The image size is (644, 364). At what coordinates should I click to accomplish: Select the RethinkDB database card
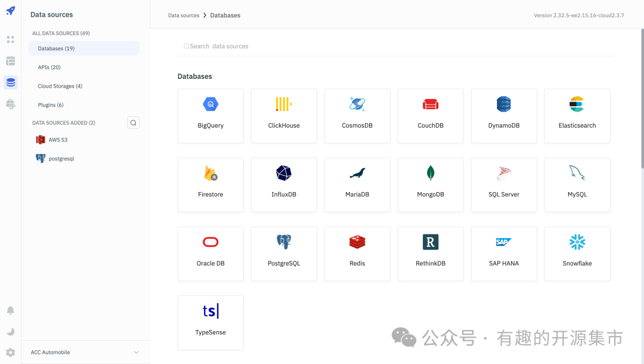click(x=431, y=254)
